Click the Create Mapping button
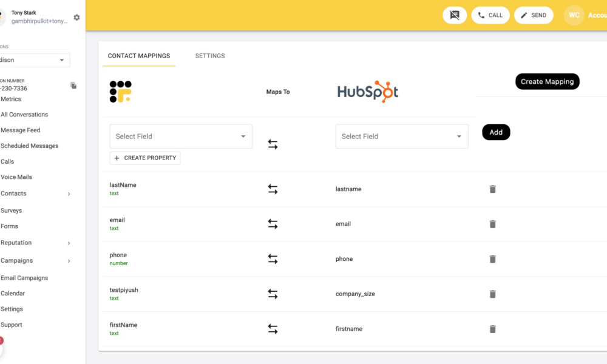The height and width of the screenshot is (364, 607). [547, 82]
